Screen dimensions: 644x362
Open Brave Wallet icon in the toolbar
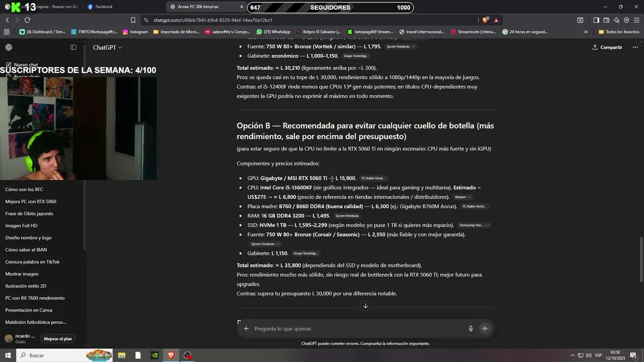606,20
